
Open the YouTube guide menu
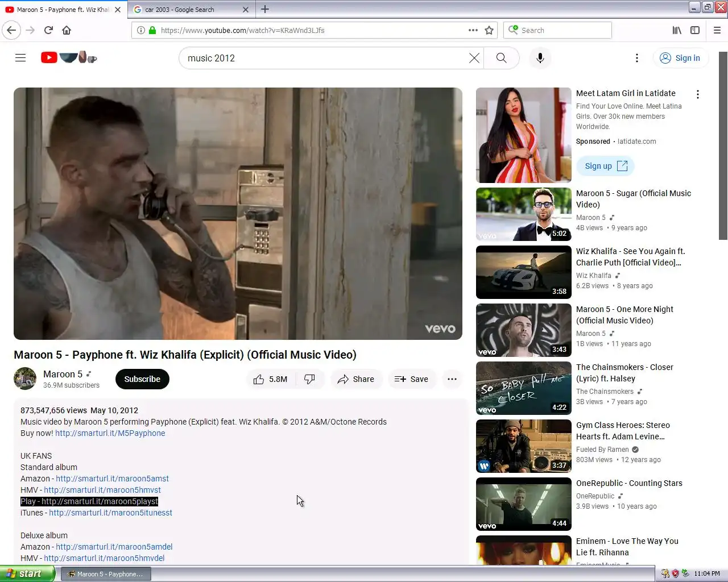tap(20, 58)
